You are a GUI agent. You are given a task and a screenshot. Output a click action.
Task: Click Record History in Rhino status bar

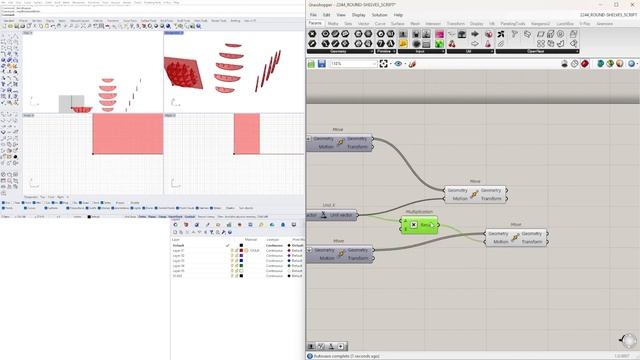pyautogui.click(x=206, y=216)
